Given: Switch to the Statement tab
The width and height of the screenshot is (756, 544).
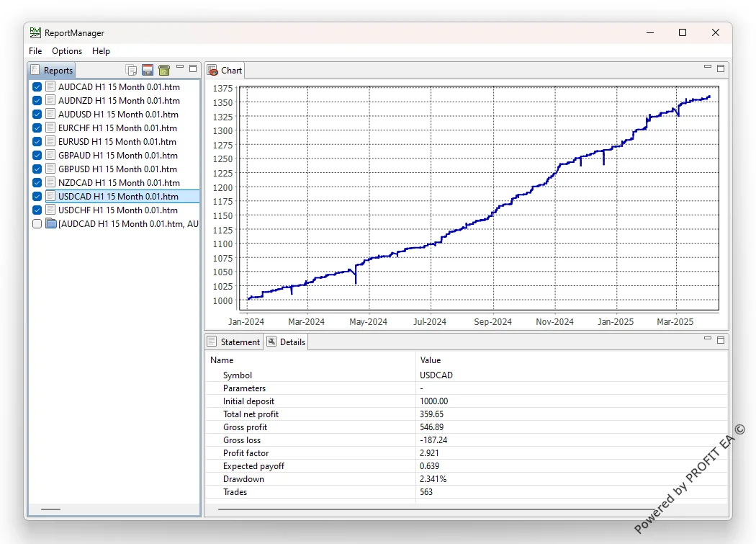Looking at the screenshot, I should (x=234, y=342).
